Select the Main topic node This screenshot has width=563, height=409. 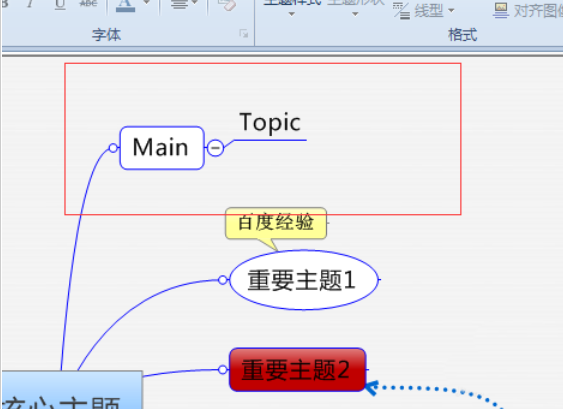(x=162, y=148)
